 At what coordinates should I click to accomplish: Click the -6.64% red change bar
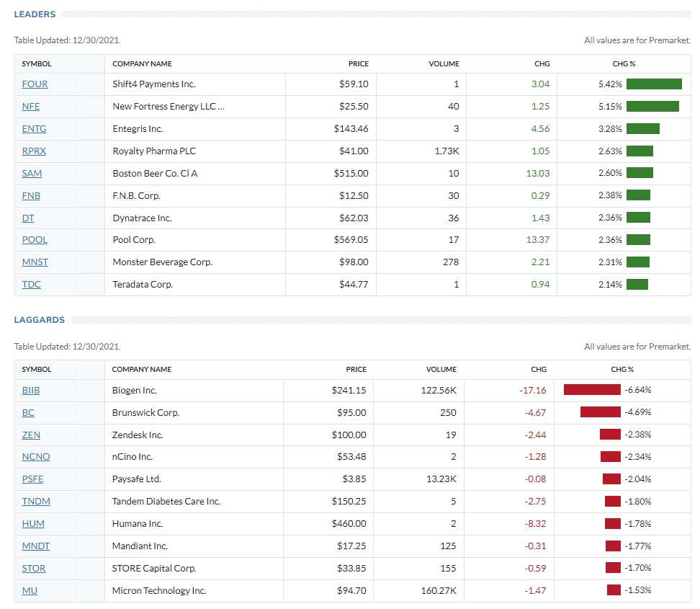pyautogui.click(x=592, y=390)
